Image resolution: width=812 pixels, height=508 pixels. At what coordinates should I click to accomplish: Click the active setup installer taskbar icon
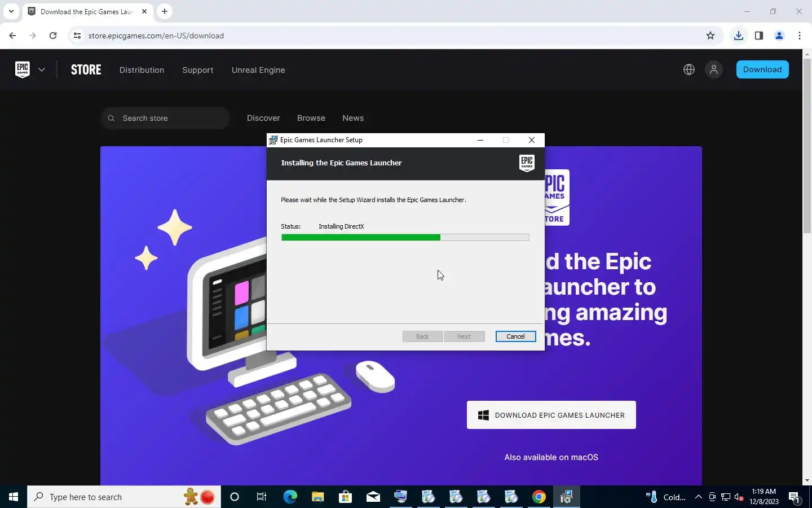[567, 497]
